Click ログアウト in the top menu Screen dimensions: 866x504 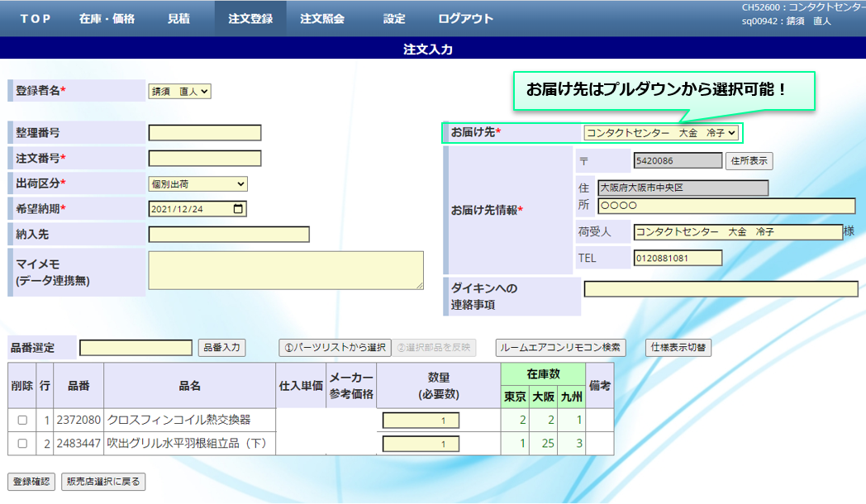(465, 19)
